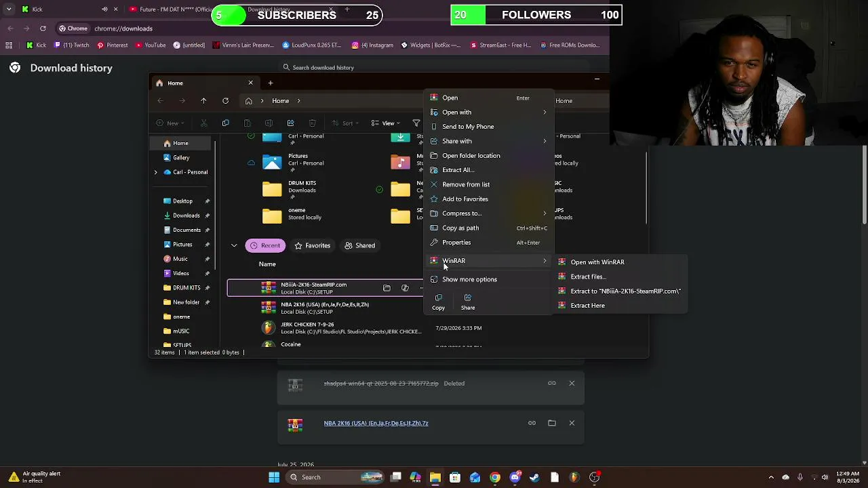Copy download link for NBA 2K16 entry

click(x=532, y=423)
